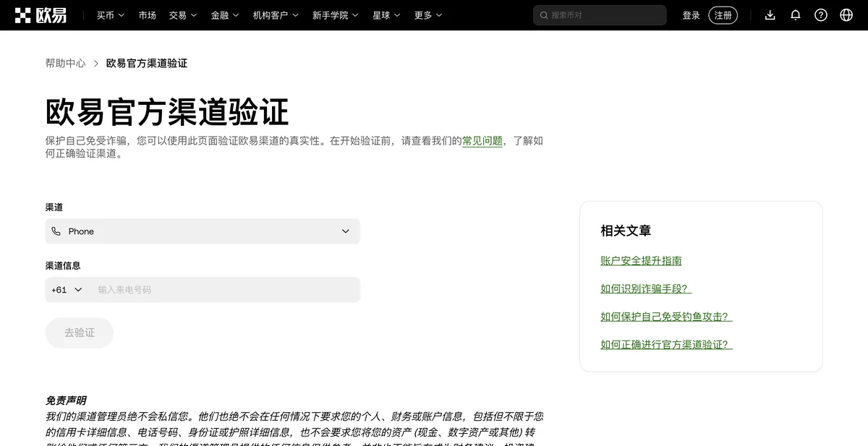868x446 pixels.
Task: Open notifications bell icon
Action: point(796,15)
